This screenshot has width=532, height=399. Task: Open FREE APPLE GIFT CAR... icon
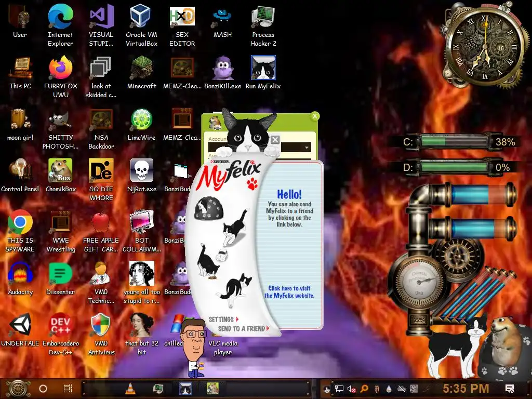(101, 222)
